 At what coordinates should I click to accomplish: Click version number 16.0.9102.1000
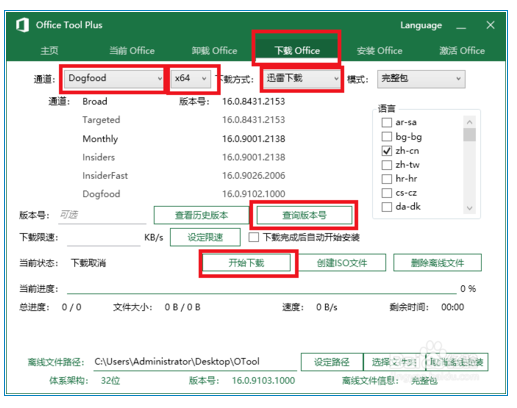coord(254,194)
